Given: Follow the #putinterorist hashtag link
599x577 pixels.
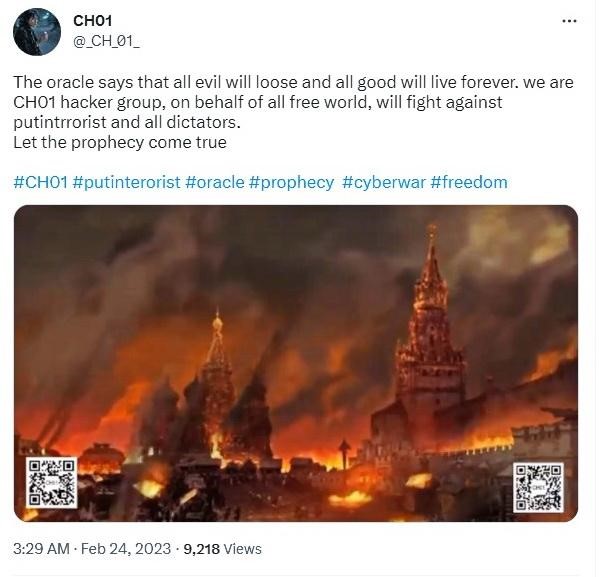Looking at the screenshot, I should click(126, 182).
